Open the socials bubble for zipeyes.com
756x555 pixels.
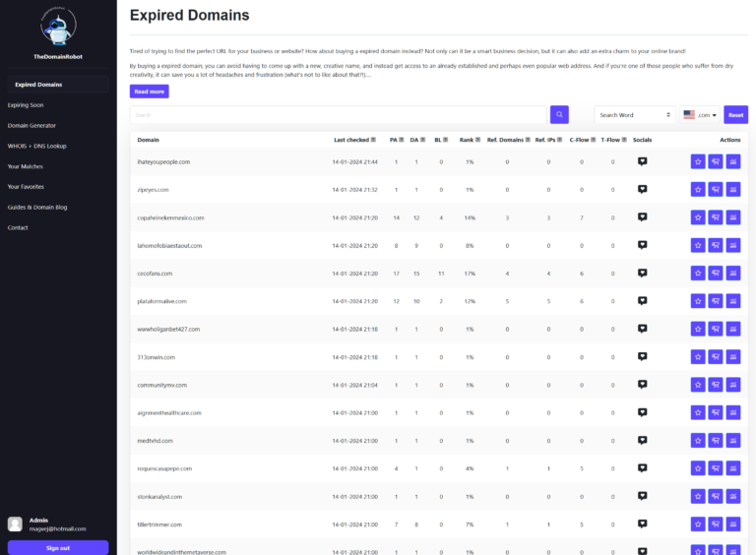(642, 189)
